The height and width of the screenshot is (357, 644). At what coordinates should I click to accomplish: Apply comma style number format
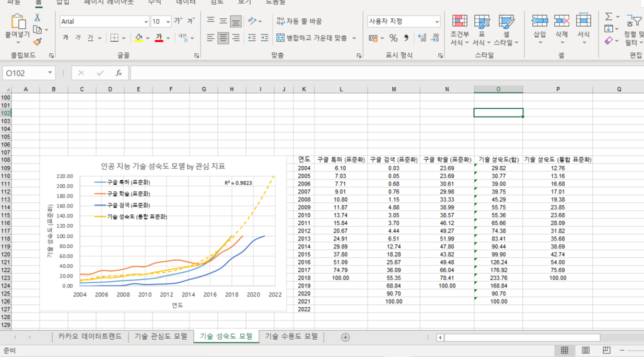pyautogui.click(x=406, y=38)
